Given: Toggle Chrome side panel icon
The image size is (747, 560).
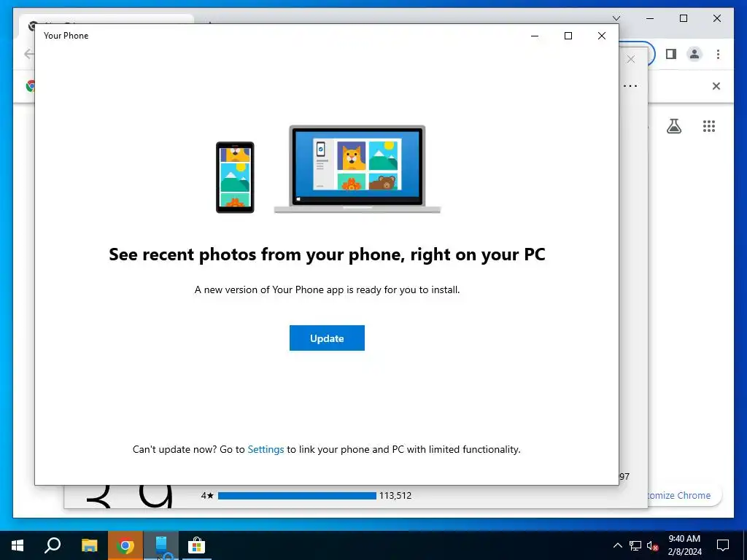Looking at the screenshot, I should (671, 54).
